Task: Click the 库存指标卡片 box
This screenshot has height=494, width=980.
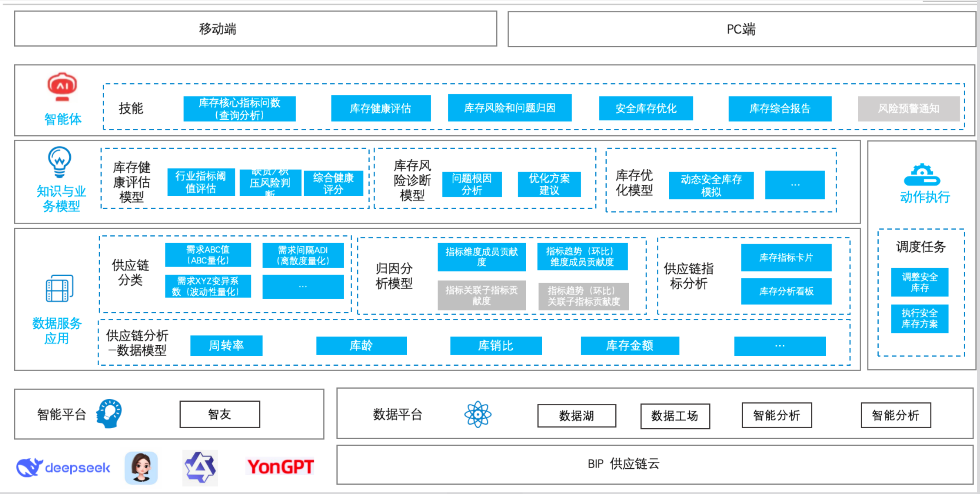Action: (x=786, y=257)
